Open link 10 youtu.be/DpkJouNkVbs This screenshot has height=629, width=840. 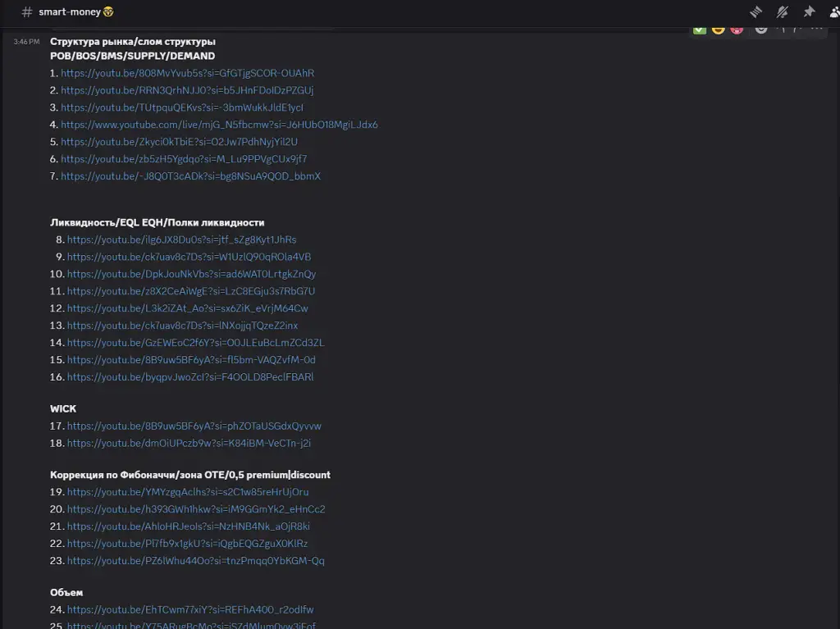(x=191, y=274)
